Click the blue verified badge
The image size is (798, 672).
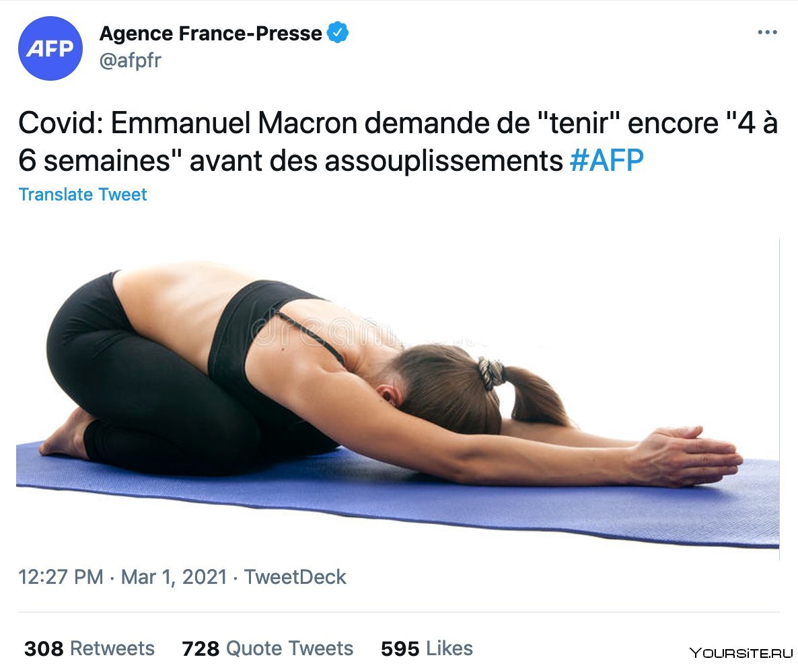point(337,32)
